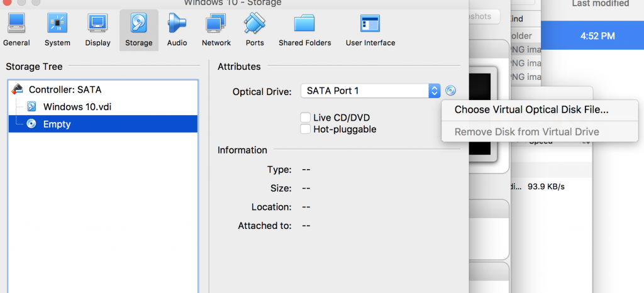Open the Audio settings section
This screenshot has width=644, height=293.
tap(177, 30)
